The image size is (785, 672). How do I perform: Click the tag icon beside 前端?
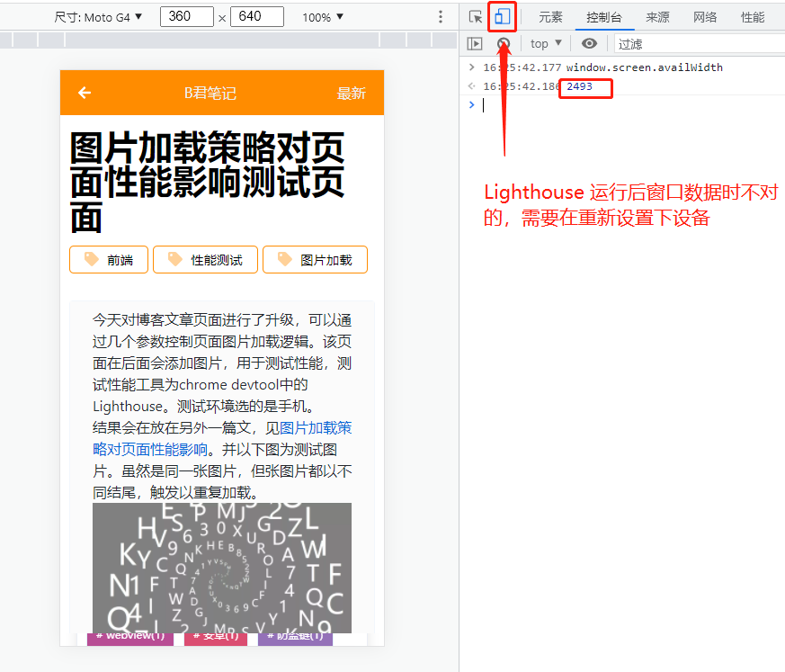tap(91, 259)
